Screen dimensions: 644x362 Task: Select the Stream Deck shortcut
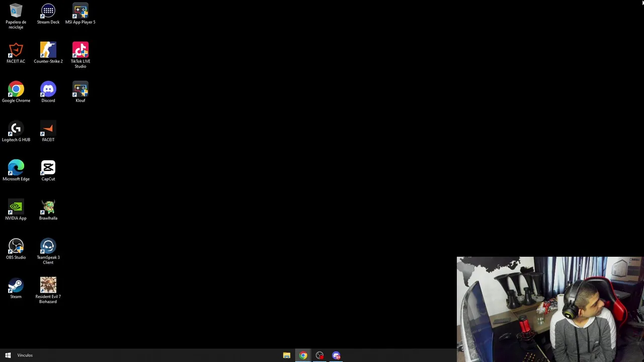coord(48,14)
